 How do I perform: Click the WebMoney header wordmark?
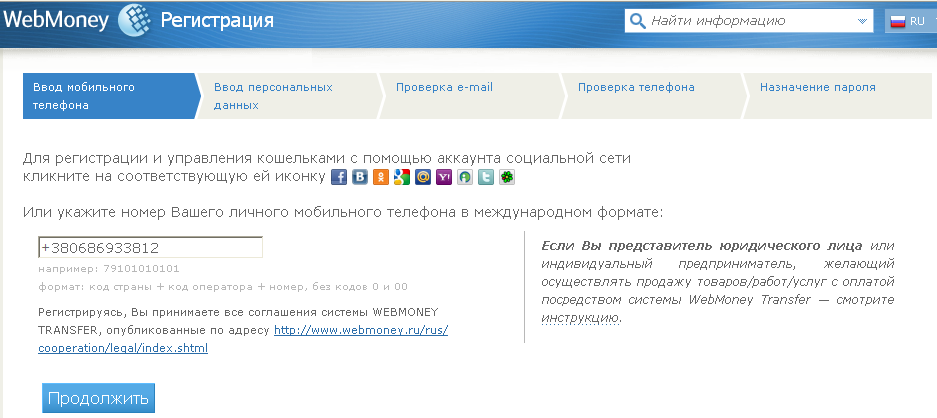(56, 21)
